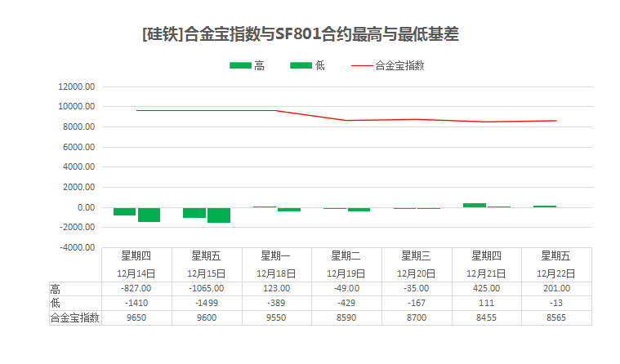Select the 12月18日 date column header
The width and height of the screenshot is (620, 364).
(x=277, y=273)
